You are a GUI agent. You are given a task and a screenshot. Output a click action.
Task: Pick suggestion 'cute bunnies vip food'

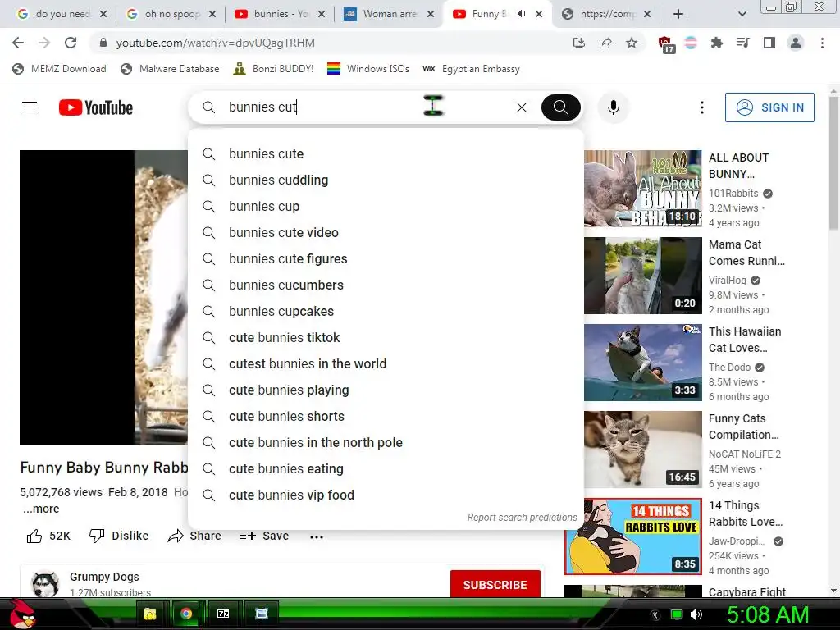click(386, 495)
